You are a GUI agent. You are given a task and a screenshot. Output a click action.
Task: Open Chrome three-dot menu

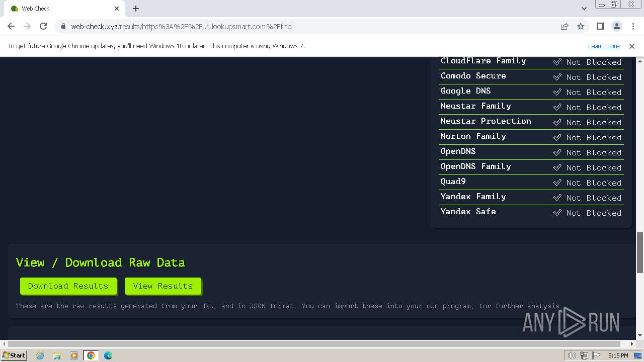pyautogui.click(x=633, y=26)
